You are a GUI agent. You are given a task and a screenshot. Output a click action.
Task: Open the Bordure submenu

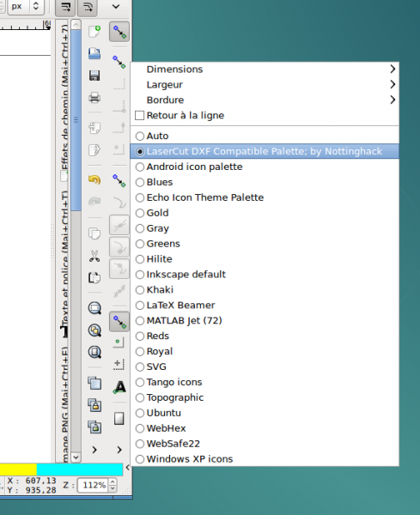[265, 100]
